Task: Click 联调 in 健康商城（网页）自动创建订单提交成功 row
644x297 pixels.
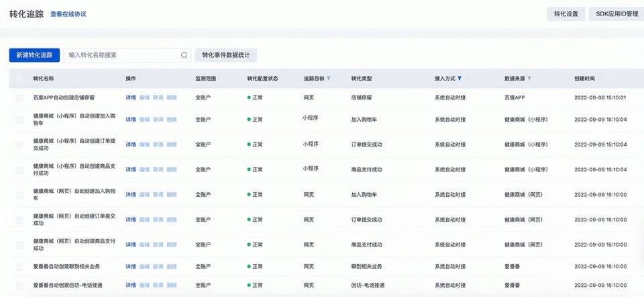Action: click(158, 220)
